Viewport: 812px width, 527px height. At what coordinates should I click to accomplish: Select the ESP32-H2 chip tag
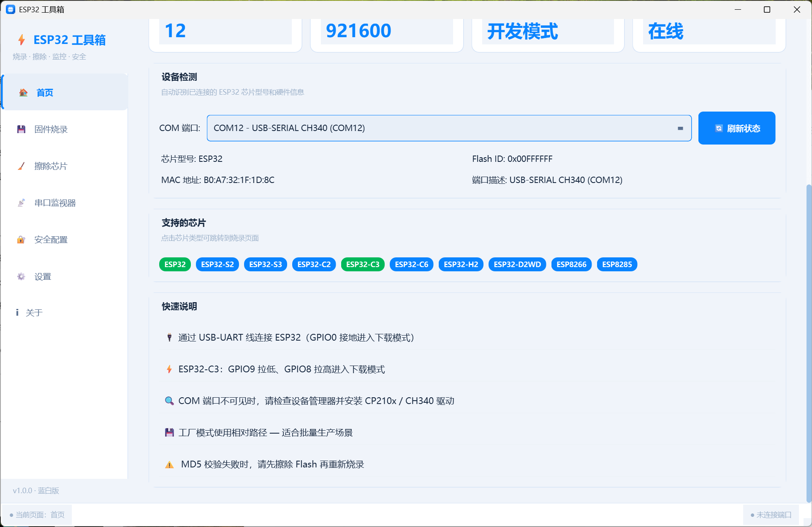click(461, 264)
